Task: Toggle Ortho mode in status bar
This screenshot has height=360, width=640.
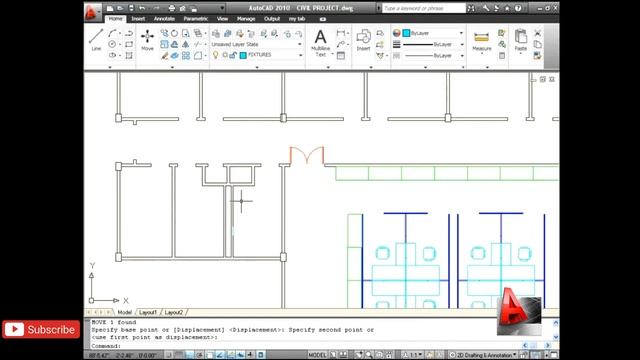Action: pyautogui.click(x=190, y=355)
